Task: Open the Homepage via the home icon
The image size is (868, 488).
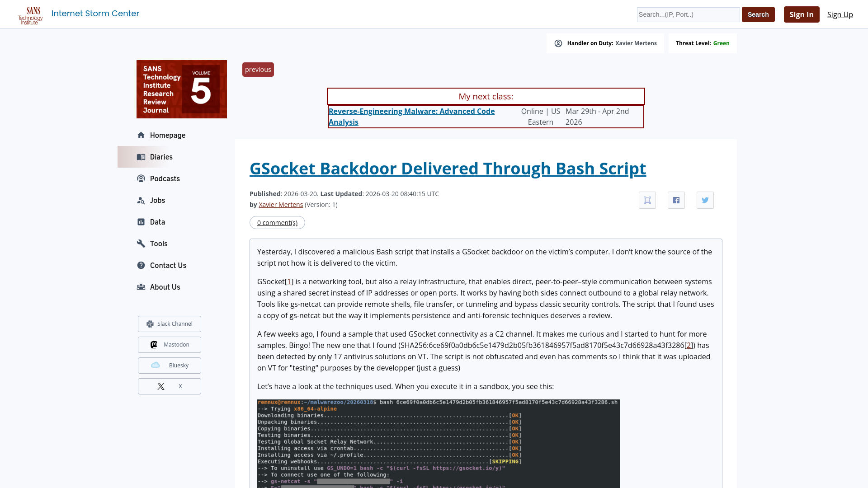Action: pos(142,135)
